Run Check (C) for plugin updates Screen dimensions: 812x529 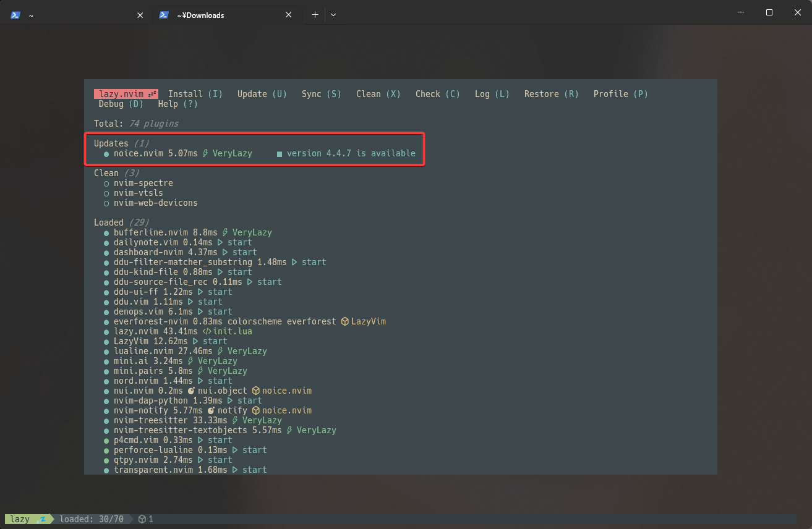click(x=438, y=94)
